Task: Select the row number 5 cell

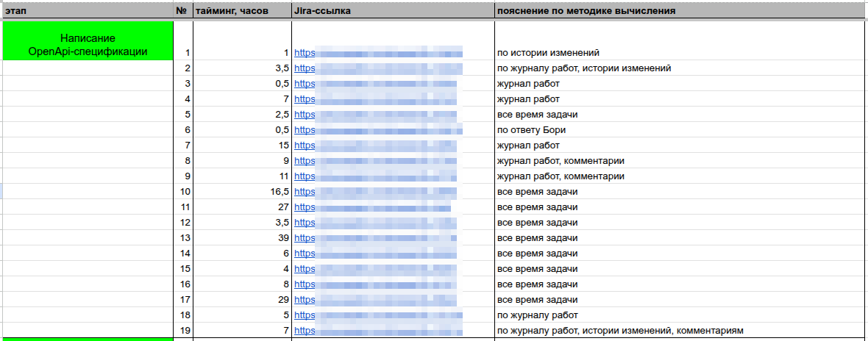Action: pyautogui.click(x=183, y=115)
